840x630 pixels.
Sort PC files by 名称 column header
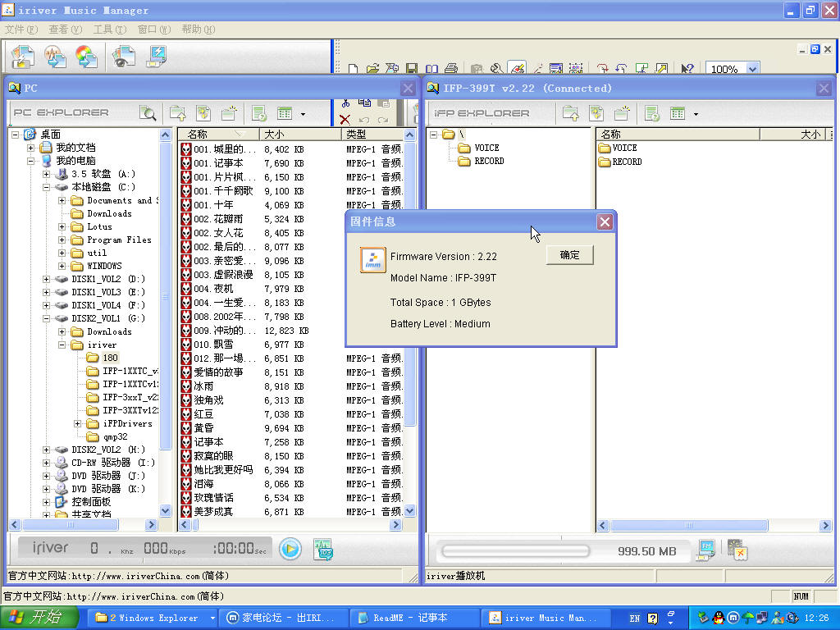tap(218, 135)
